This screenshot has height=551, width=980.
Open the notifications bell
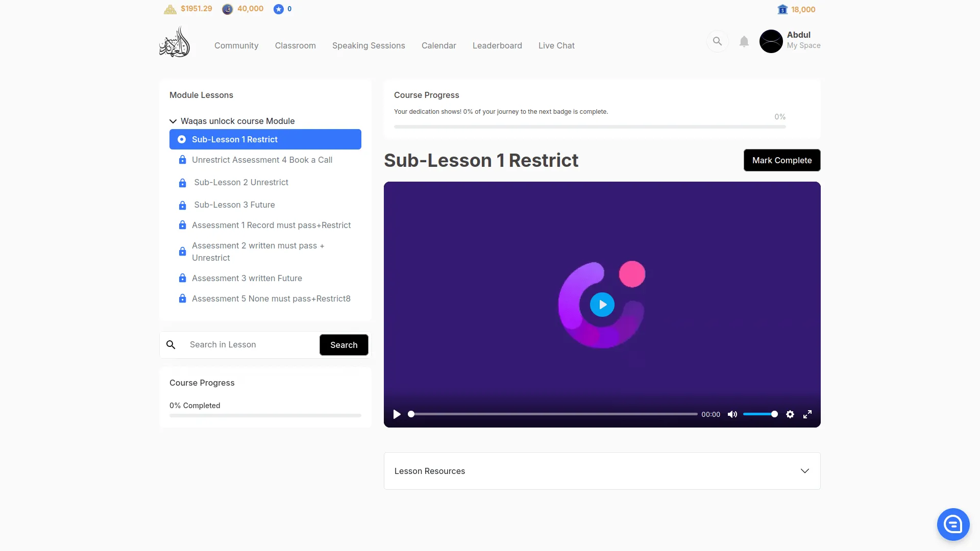point(744,42)
